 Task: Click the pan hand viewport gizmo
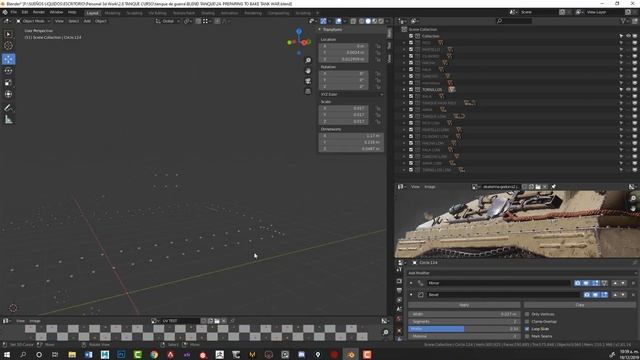[x=308, y=71]
